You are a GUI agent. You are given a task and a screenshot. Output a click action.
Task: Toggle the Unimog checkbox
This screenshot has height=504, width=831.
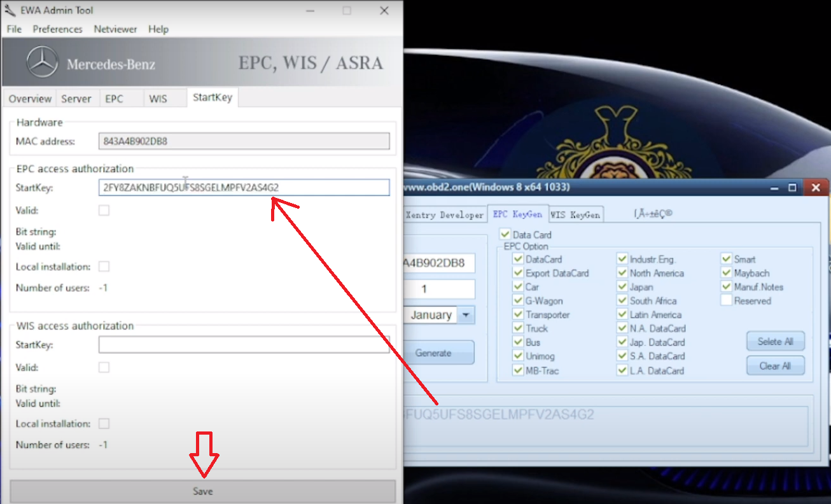(518, 356)
